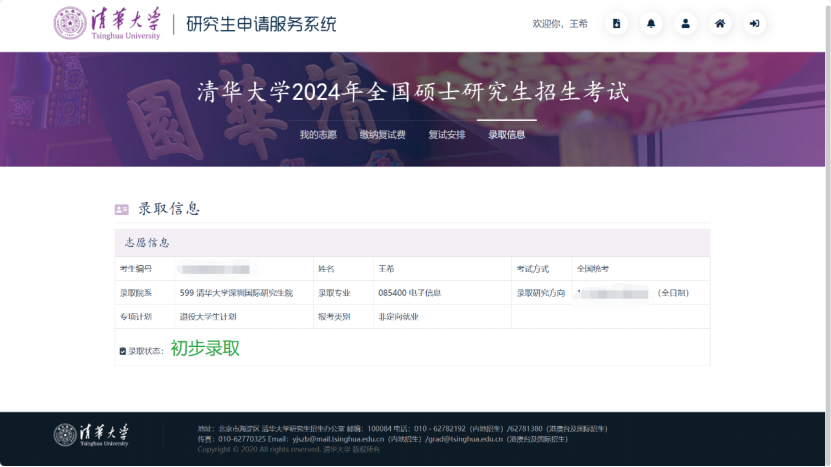Click the 研究生申请服务系统 title text
This screenshot has width=831, height=467.
(x=261, y=25)
